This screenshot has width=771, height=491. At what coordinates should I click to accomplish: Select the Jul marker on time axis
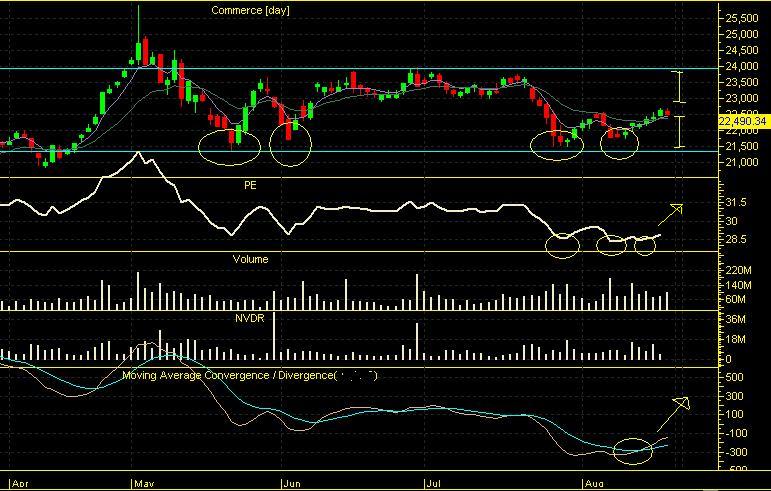click(x=434, y=480)
